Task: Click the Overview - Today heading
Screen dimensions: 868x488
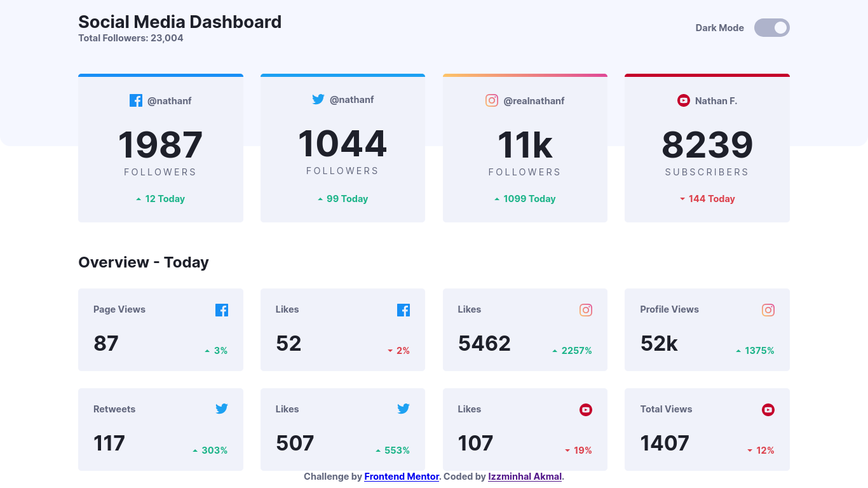Action: (x=144, y=262)
